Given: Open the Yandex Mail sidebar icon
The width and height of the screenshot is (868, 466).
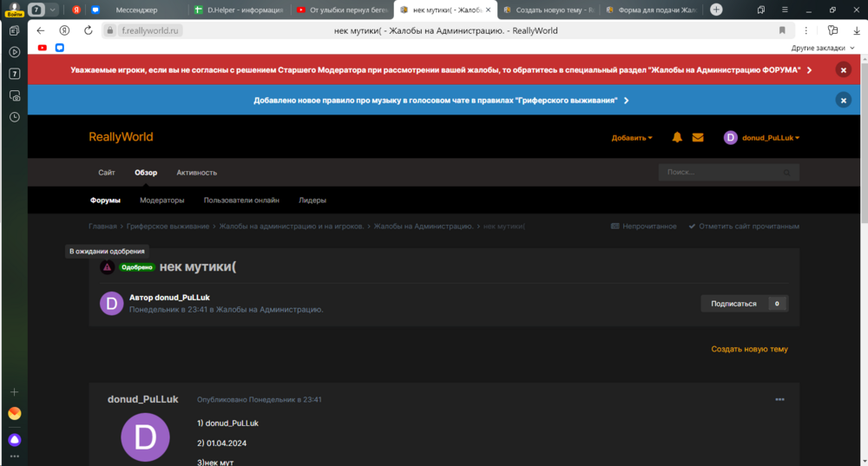Looking at the screenshot, I should 15,413.
